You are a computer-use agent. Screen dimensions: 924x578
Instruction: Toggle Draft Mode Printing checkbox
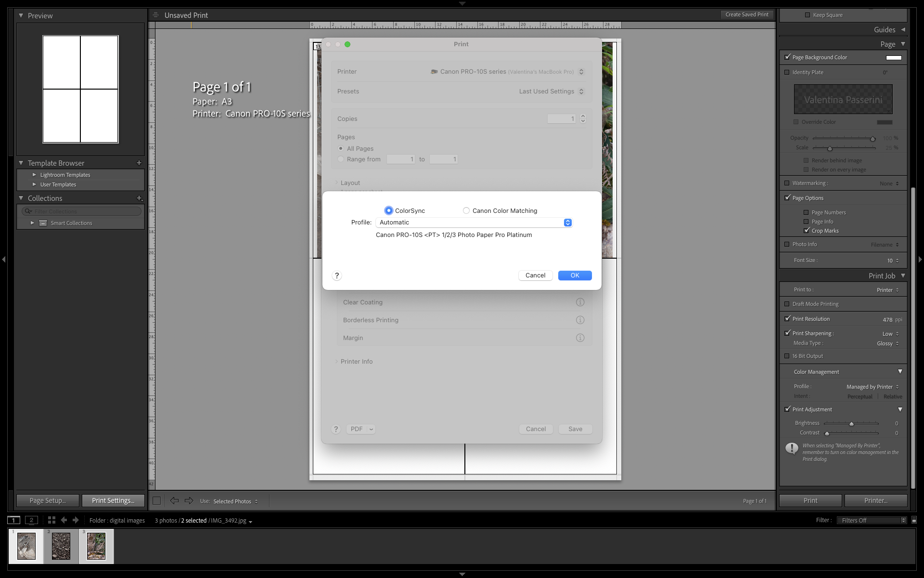click(787, 304)
